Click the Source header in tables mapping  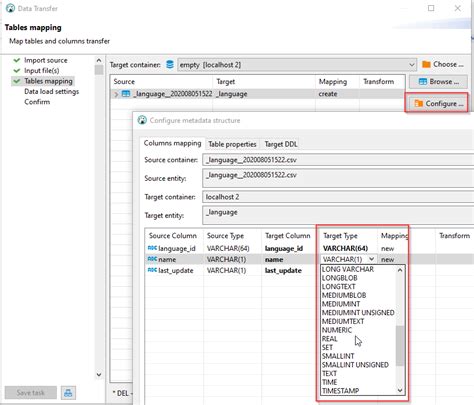point(124,82)
